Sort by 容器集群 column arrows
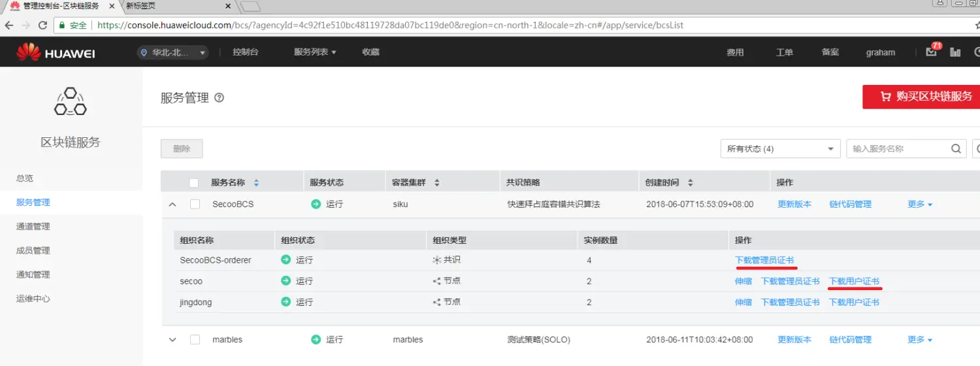This screenshot has width=980, height=366. pos(437,183)
